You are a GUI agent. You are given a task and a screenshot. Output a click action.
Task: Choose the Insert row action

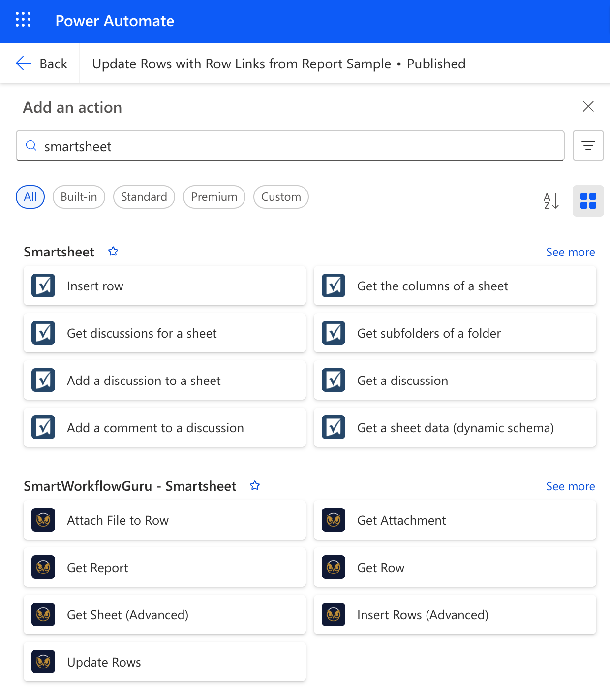point(165,286)
